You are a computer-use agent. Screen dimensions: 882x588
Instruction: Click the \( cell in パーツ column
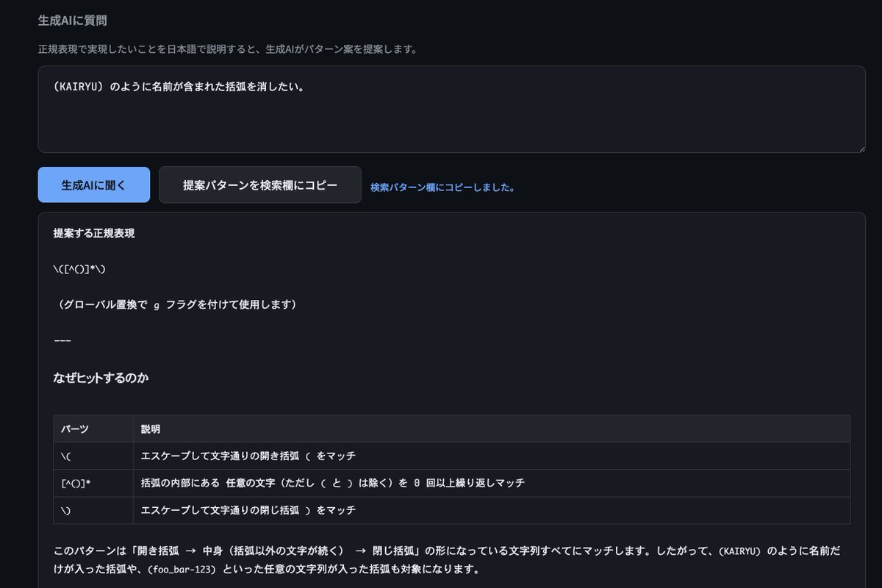(93, 456)
